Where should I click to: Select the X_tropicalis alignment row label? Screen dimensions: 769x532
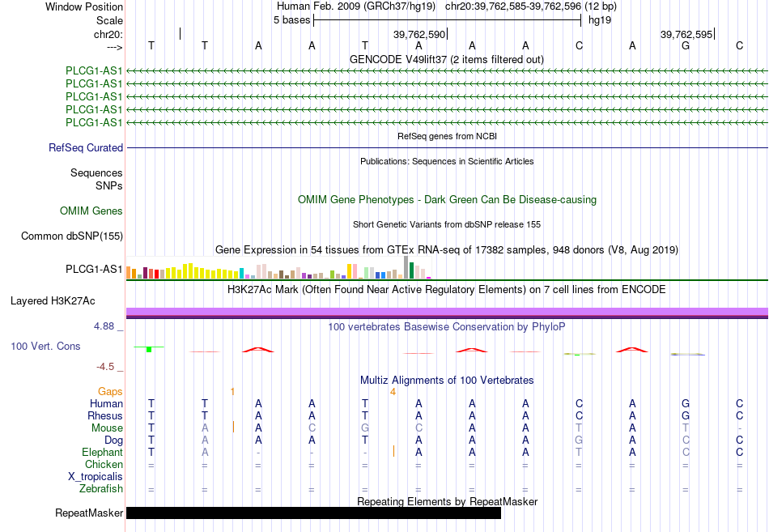click(x=96, y=477)
